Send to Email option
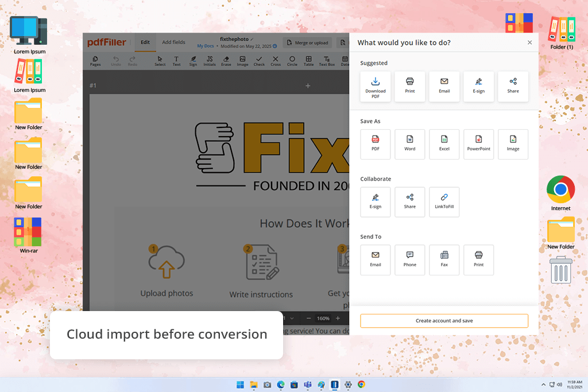 click(376, 260)
